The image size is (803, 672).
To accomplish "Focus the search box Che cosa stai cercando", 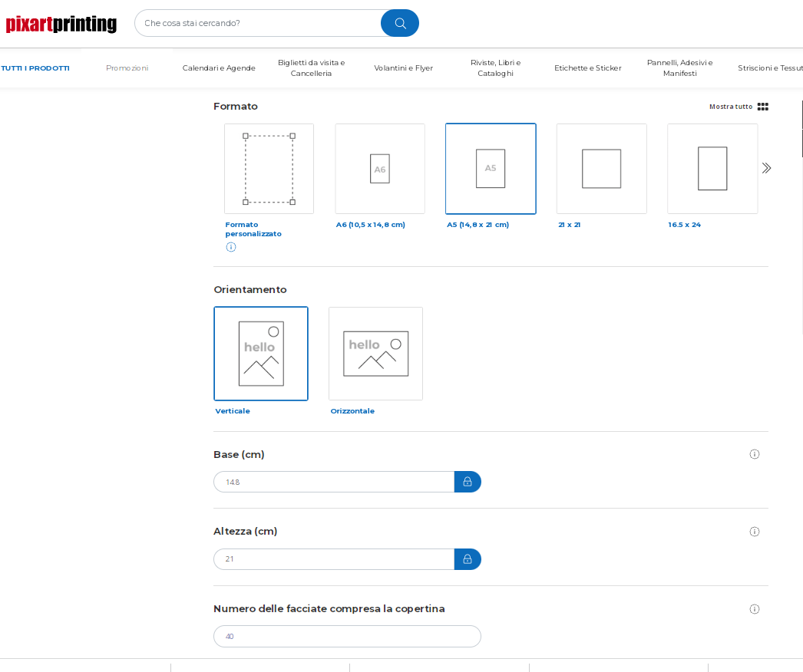I will 257,23.
